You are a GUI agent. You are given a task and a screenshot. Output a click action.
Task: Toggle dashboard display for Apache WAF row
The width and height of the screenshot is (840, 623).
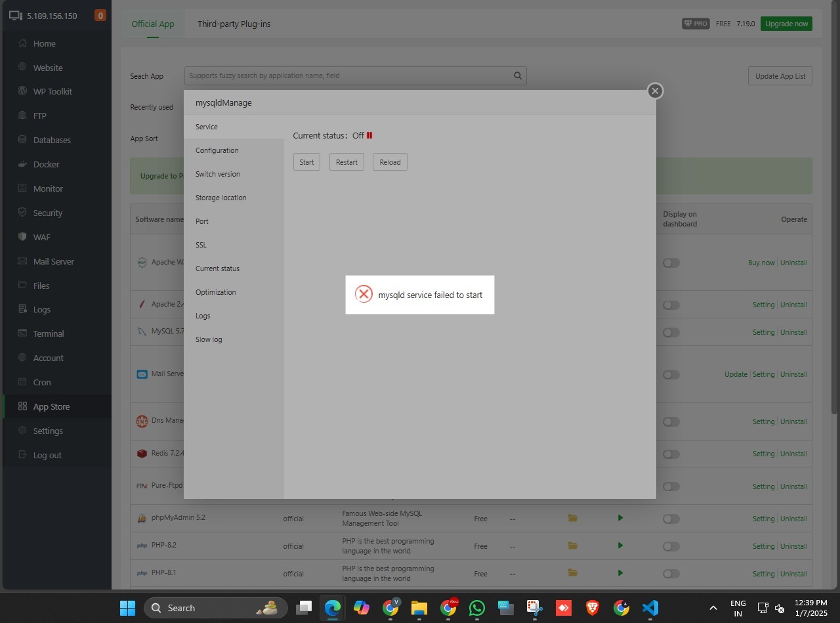pos(671,263)
